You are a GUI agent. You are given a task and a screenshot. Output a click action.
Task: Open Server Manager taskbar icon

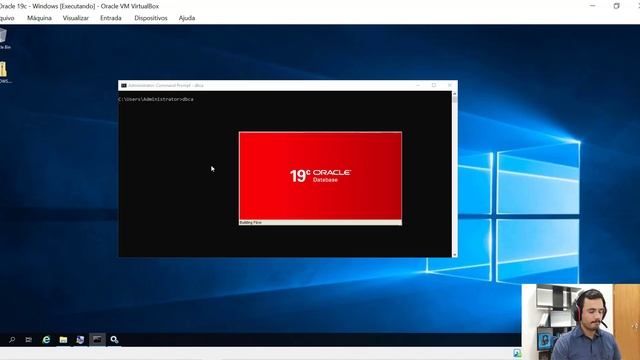click(x=80, y=340)
